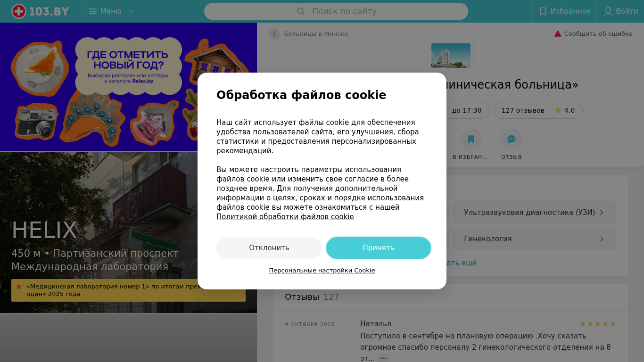644x362 pixels.
Task: Accept cookies with the Принять button
Action: pos(379,248)
